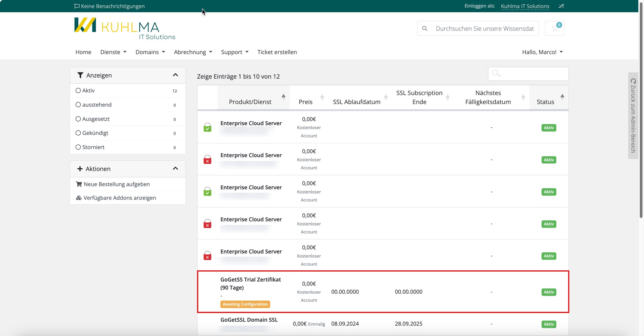
Task: Click Aktiv status badge of GoGetSSL Domain SSL
Action: coord(549,324)
